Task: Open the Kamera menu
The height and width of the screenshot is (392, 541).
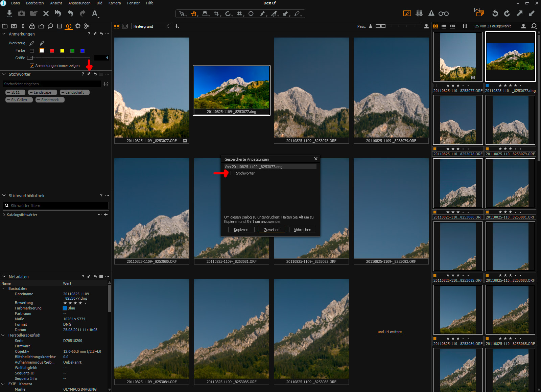Action: tap(115, 3)
